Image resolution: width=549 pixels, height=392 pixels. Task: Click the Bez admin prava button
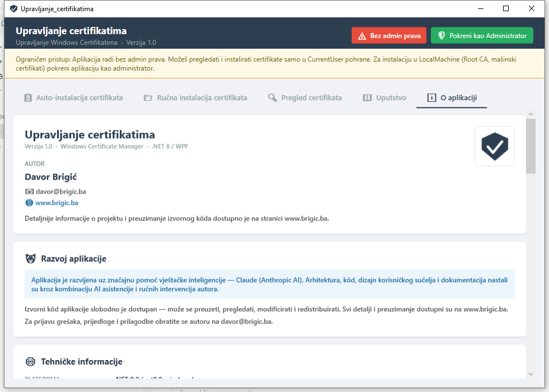click(389, 36)
